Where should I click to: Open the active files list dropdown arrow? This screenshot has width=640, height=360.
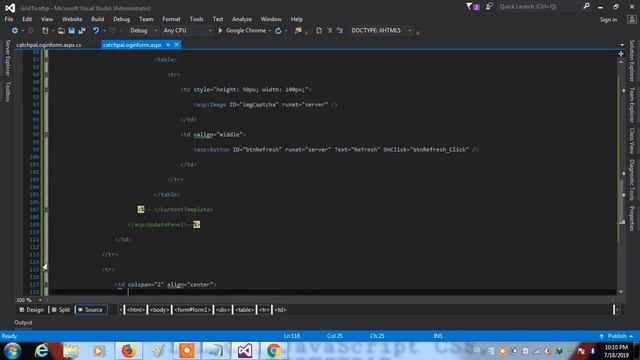pos(622,45)
